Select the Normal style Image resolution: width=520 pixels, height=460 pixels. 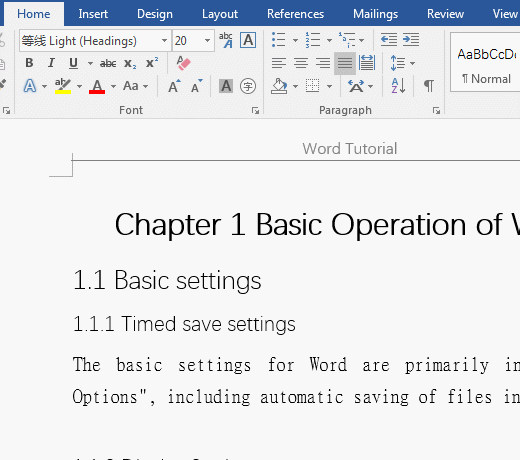485,62
